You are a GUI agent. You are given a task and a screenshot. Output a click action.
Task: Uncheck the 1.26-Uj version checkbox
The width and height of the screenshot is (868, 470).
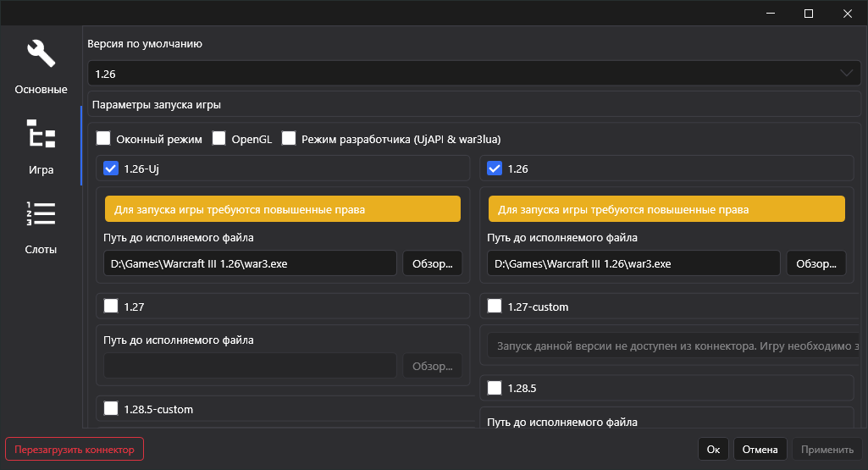point(110,169)
